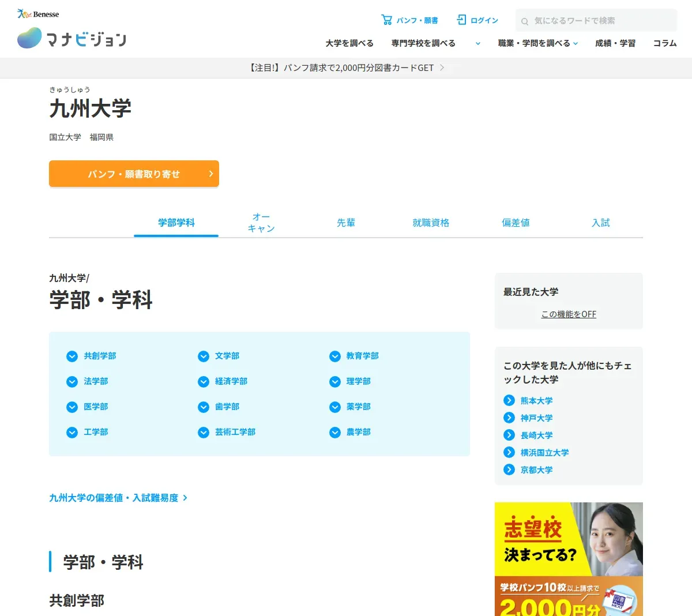
Task: Click the 九州大学/ breadcrumb text
Action: [x=69, y=278]
